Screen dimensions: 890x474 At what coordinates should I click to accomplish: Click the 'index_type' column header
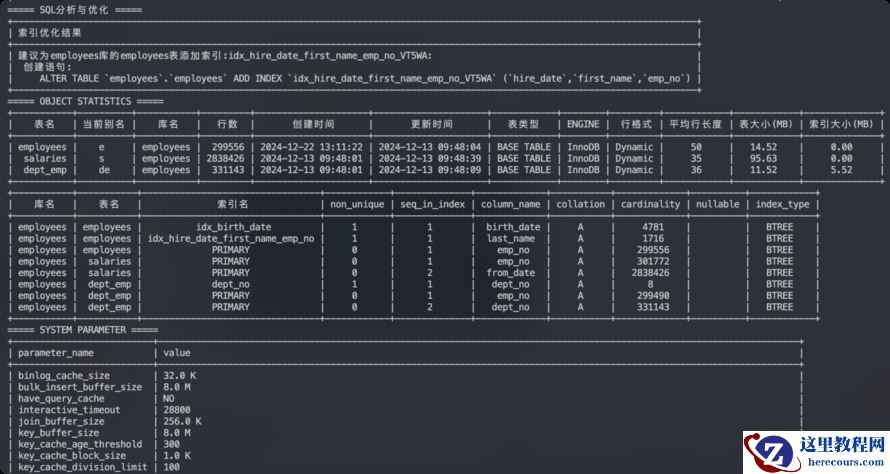782,204
